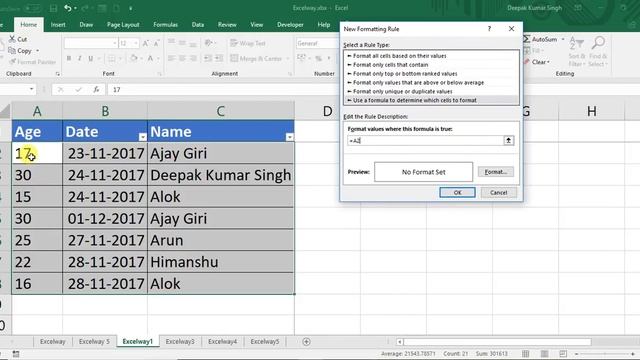Select the Format Painter brush
The height and width of the screenshot is (360, 640).
12,62
